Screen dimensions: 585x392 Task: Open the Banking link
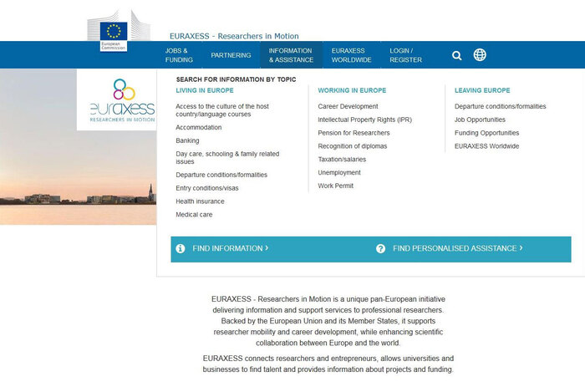point(188,140)
